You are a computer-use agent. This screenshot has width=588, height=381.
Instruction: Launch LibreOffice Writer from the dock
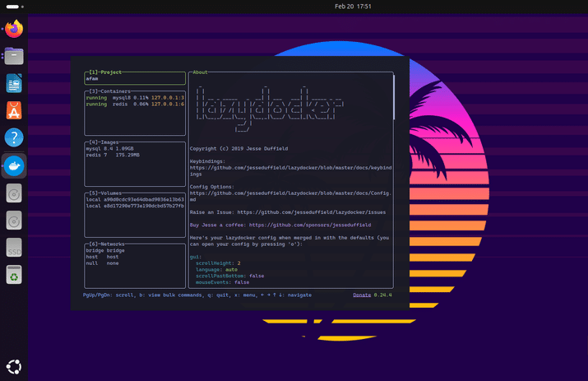(x=14, y=83)
